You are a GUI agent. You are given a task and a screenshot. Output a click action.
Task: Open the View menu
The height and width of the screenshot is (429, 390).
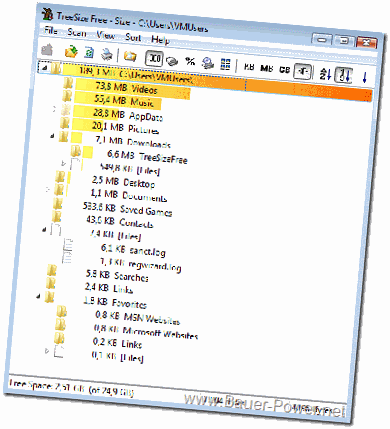(106, 35)
